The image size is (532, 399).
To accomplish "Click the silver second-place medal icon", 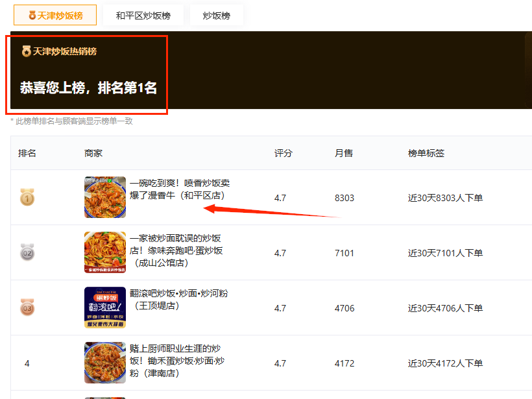I will pyautogui.click(x=27, y=252).
